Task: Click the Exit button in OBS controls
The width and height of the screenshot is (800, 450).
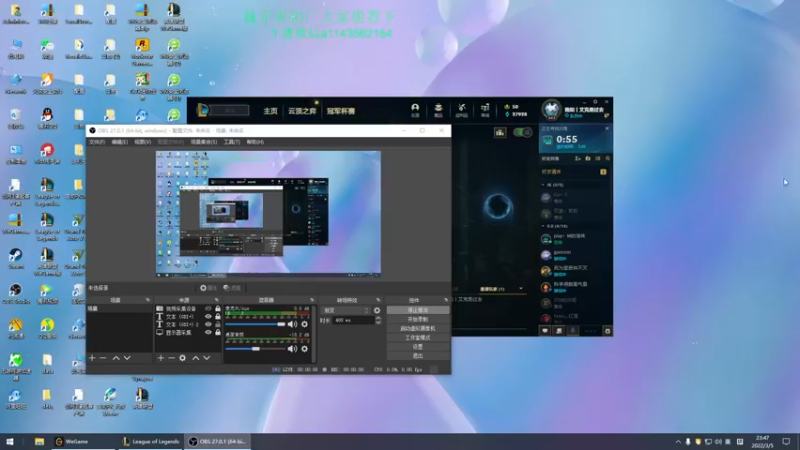Action: (x=418, y=356)
